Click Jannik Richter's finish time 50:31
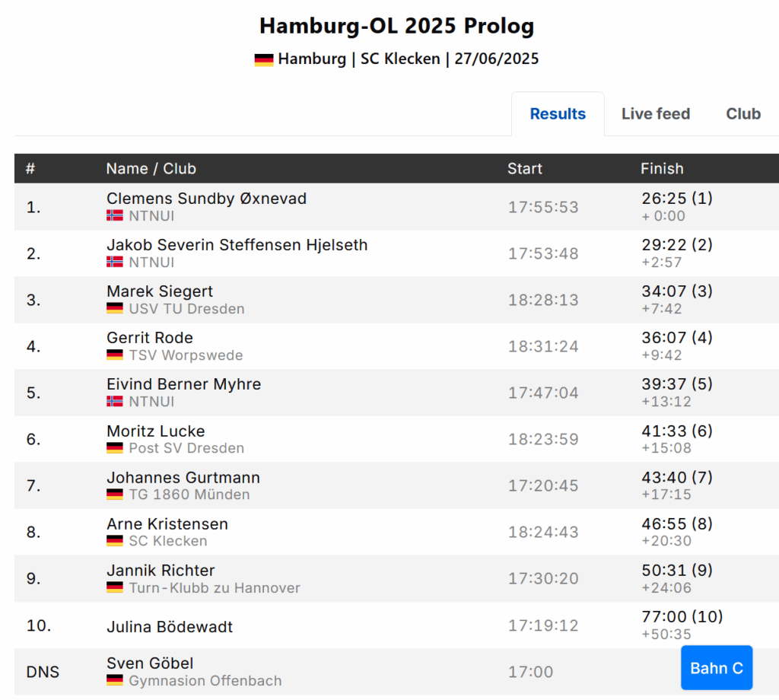Image resolution: width=779 pixels, height=700 pixels. [x=664, y=571]
